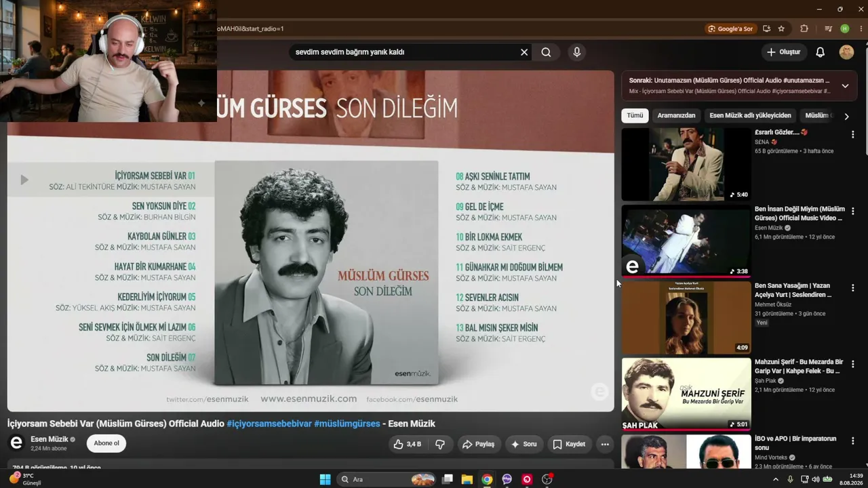Open the Esen Müzik channel avatar
This screenshot has width=868, height=488.
point(16,443)
